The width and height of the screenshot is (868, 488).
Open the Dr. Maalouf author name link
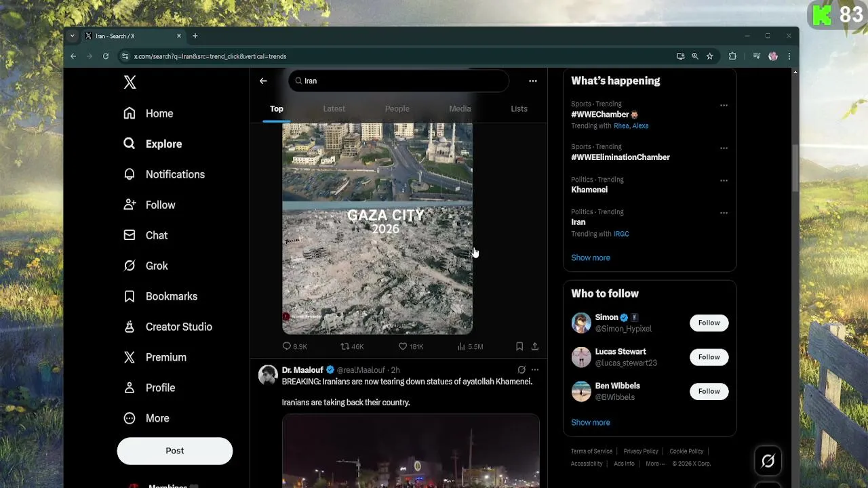point(302,370)
